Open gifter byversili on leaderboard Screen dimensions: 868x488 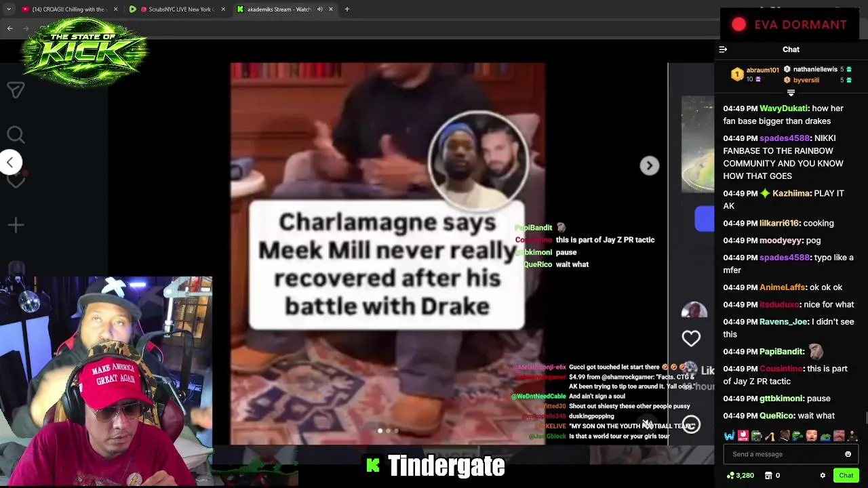pos(806,80)
